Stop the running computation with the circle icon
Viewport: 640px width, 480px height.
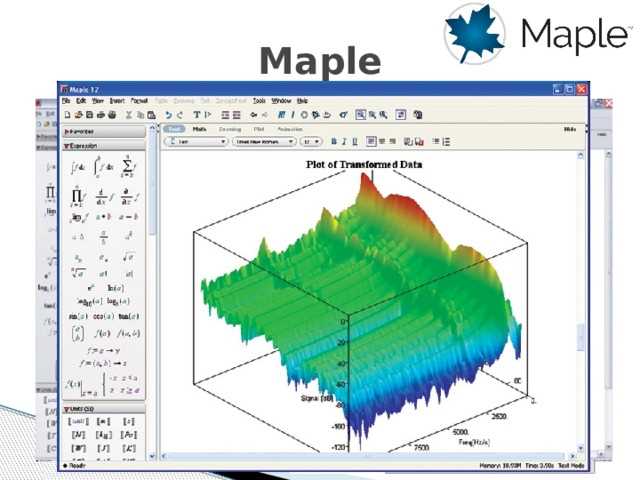pyautogui.click(x=304, y=115)
